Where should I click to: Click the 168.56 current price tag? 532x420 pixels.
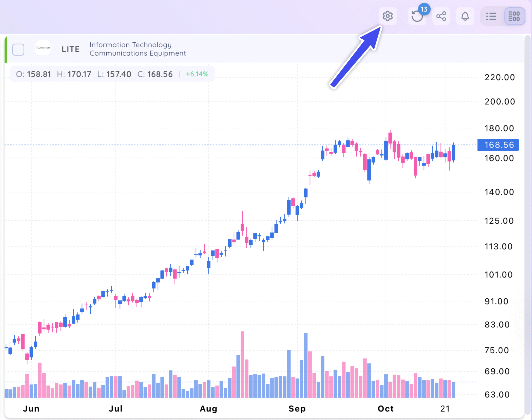[x=499, y=145]
